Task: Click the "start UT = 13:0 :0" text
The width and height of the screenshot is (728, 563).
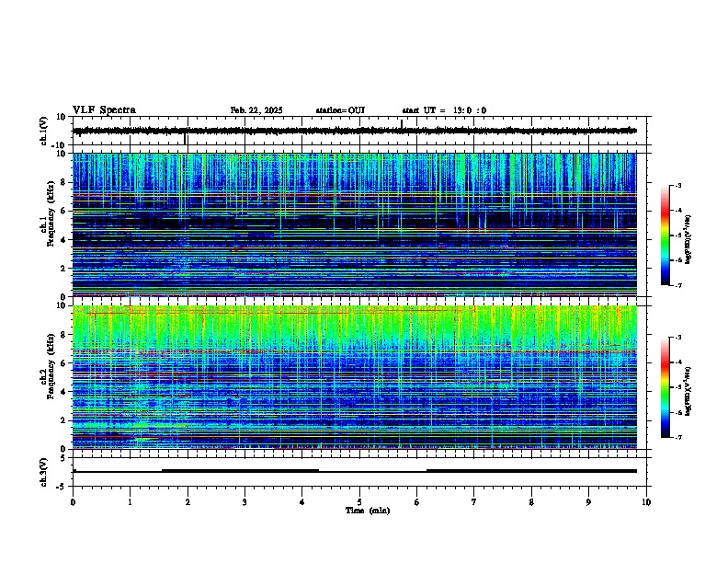Action: click(x=444, y=110)
